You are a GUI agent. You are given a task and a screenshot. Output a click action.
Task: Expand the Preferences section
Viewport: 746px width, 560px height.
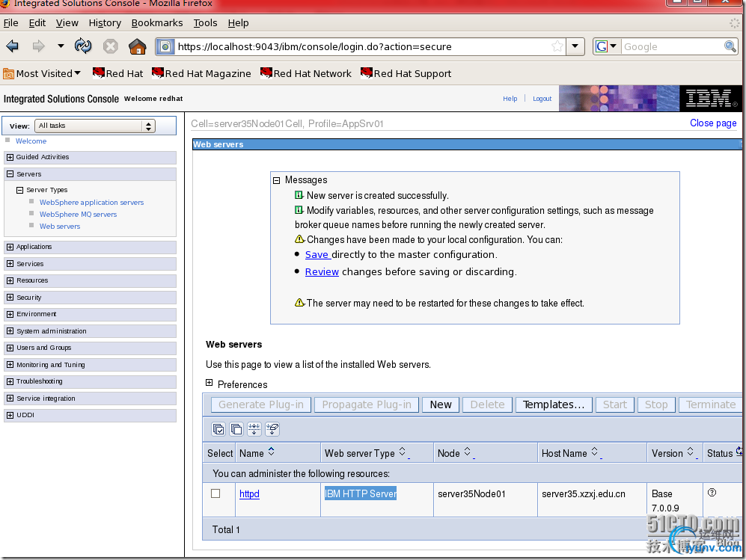(209, 383)
